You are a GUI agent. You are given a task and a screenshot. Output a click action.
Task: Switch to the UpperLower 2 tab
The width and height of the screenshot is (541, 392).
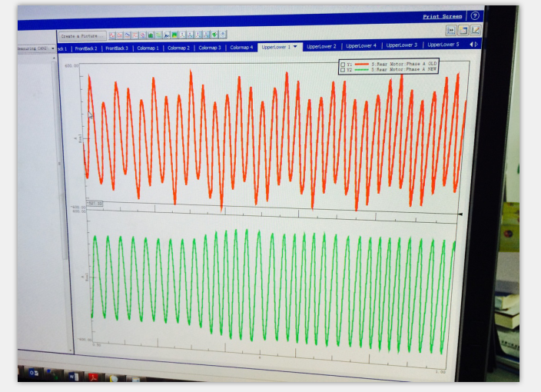321,46
